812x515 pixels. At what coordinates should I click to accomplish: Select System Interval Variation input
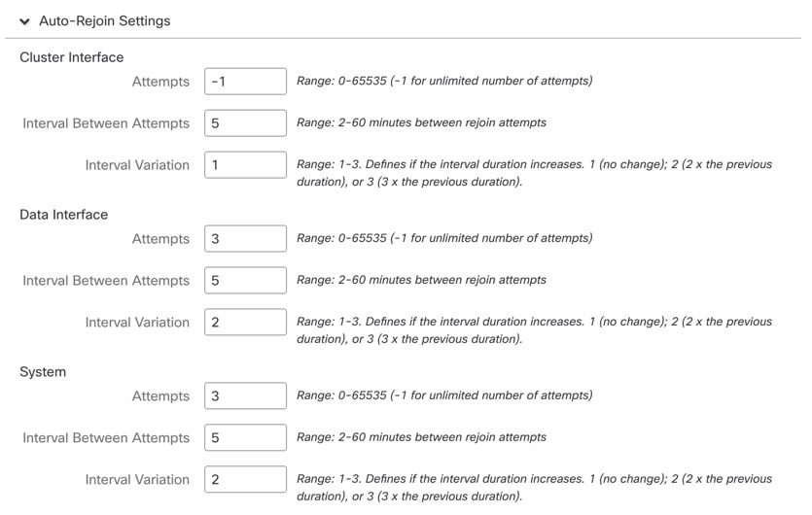245,480
